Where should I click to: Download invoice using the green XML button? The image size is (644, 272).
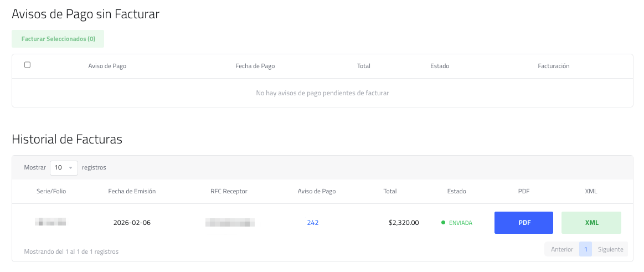click(x=591, y=223)
